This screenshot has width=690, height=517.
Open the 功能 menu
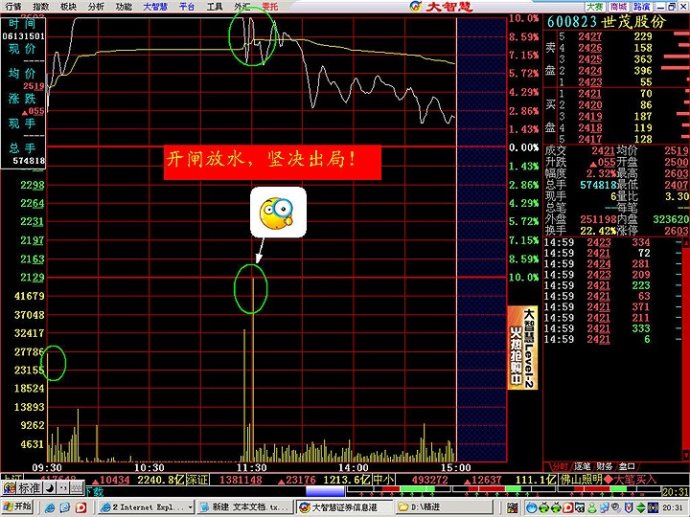coord(124,6)
